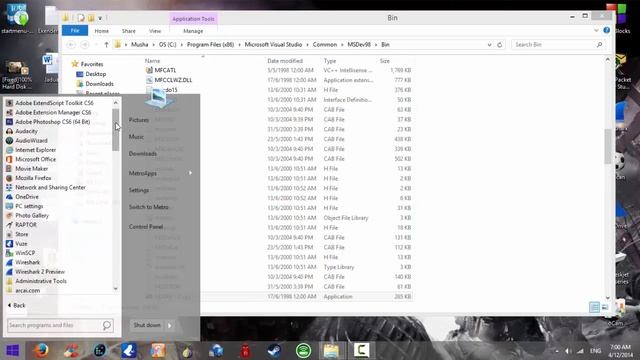The width and height of the screenshot is (640, 360).
Task: Open Administrative Tools folder
Action: (x=41, y=281)
